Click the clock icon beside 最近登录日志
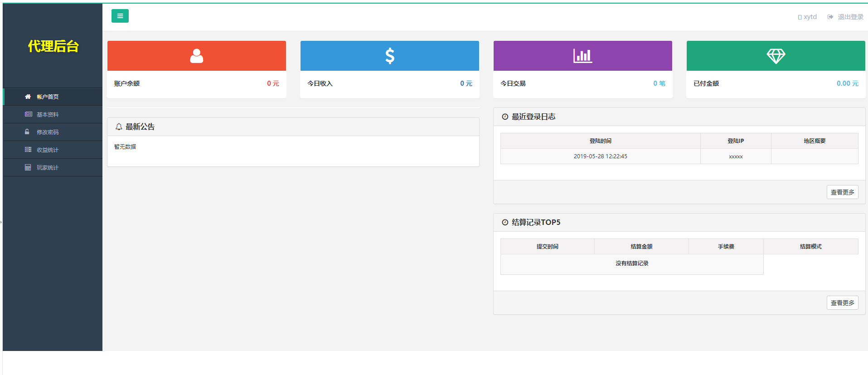This screenshot has width=868, height=375. pos(505,117)
